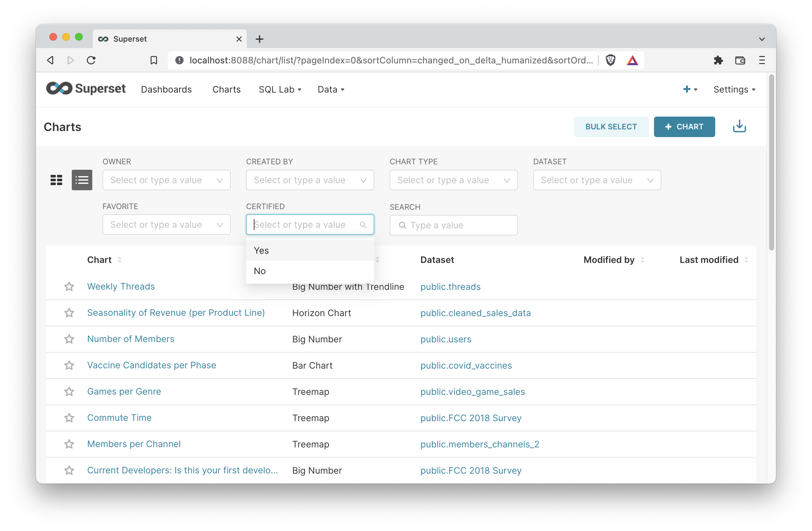Reload the page with refresh icon

[91, 60]
